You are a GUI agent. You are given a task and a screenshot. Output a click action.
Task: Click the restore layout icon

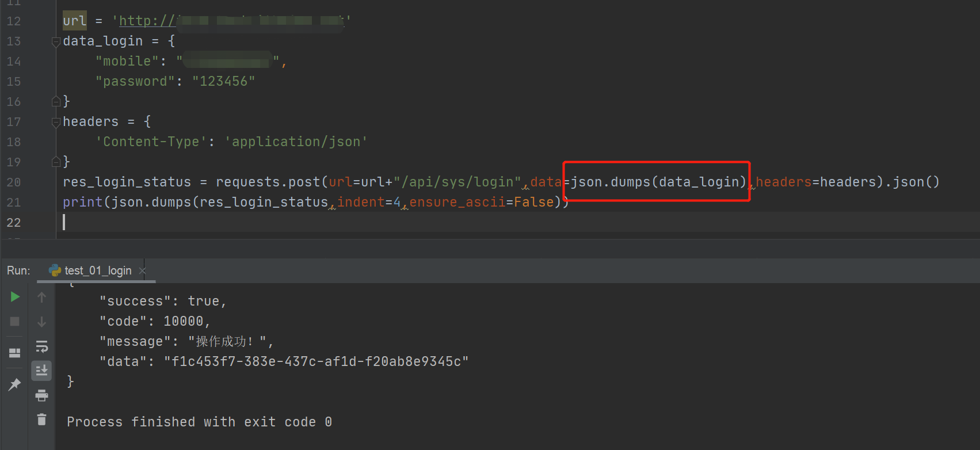coord(15,353)
